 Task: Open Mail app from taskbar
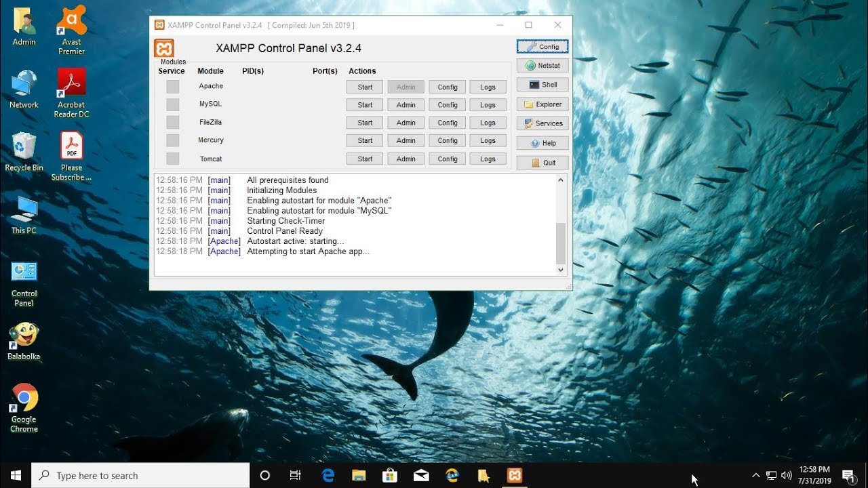(421, 475)
